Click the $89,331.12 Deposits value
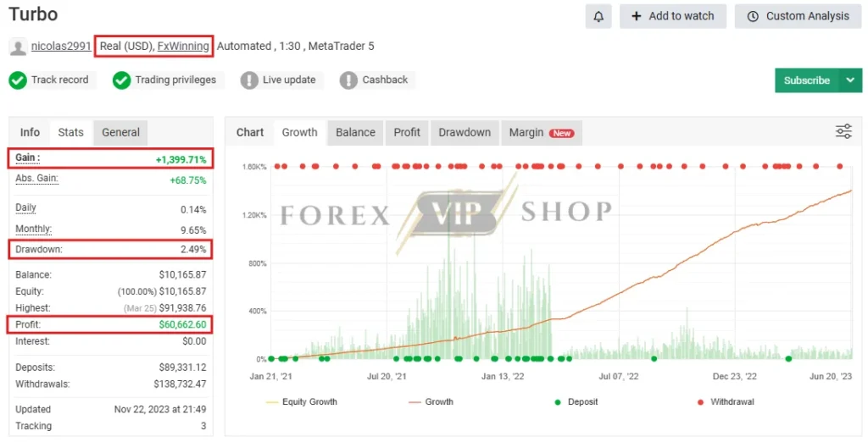The width and height of the screenshot is (868, 442). 182,367
